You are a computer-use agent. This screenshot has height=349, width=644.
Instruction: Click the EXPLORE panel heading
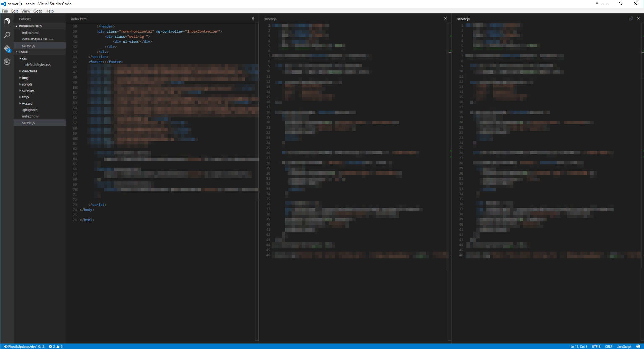tap(25, 19)
